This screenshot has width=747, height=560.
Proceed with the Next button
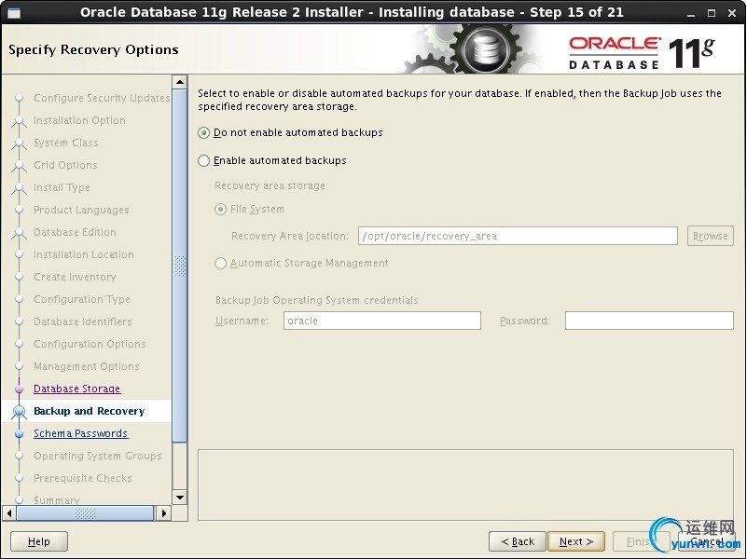tap(576, 542)
